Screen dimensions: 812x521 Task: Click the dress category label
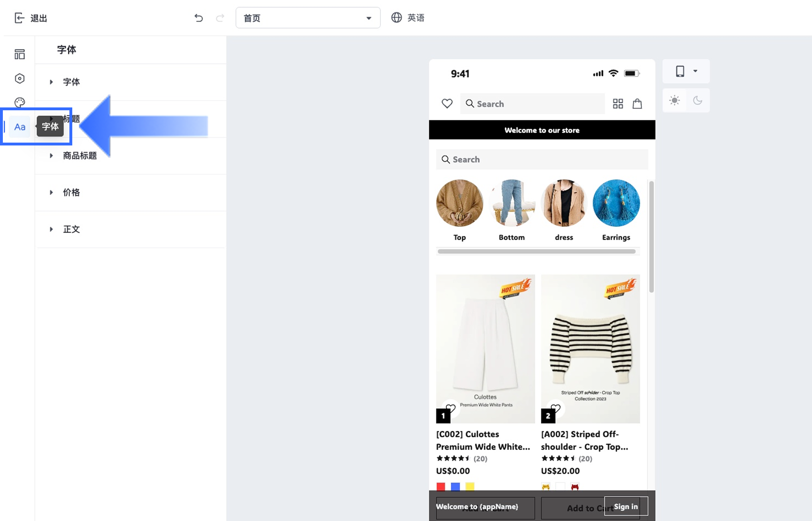(564, 237)
